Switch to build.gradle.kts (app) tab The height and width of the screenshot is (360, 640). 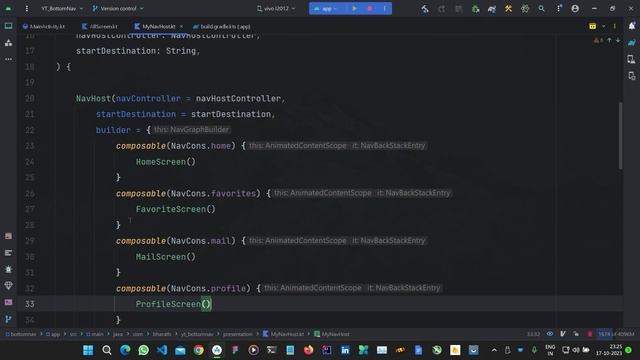[222, 27]
